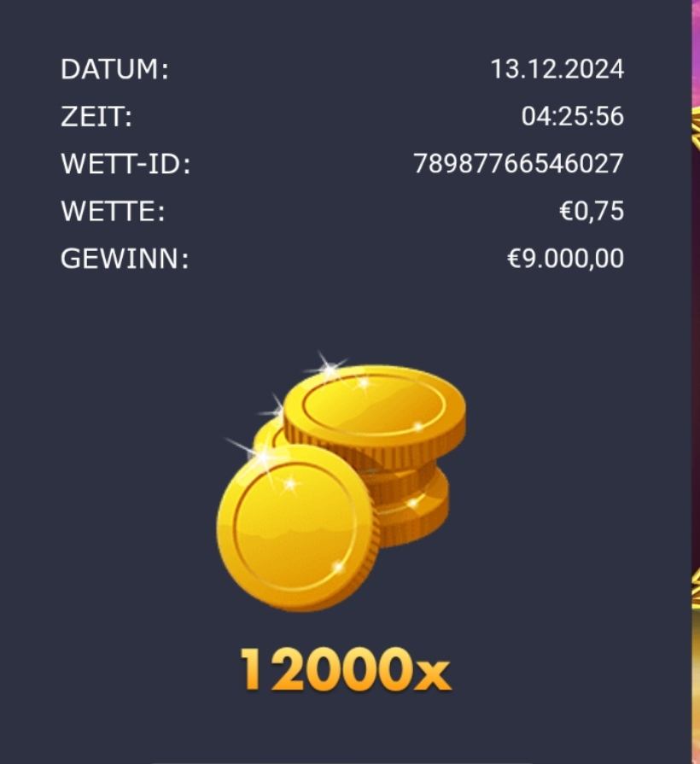Select the date value 13.12.2024
700x764 pixels.
(x=557, y=68)
